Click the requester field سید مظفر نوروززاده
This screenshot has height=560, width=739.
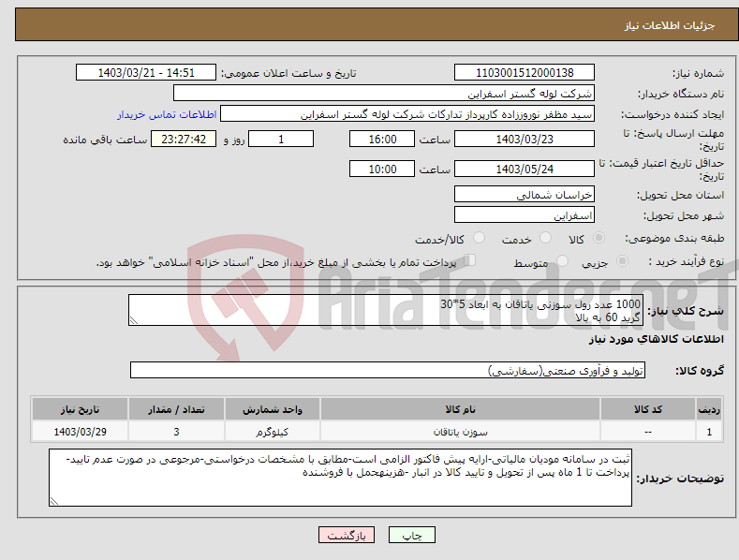tap(407, 114)
